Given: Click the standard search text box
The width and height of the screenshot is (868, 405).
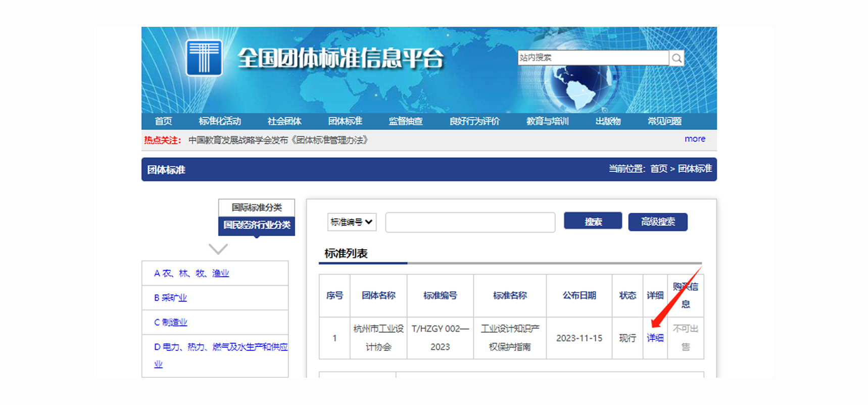Looking at the screenshot, I should pos(470,222).
